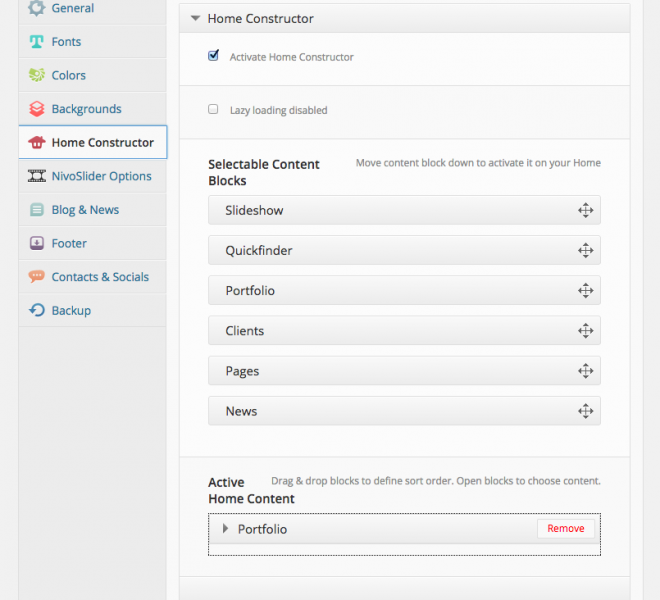
Task: Click the Fonts T icon
Action: pos(37,42)
